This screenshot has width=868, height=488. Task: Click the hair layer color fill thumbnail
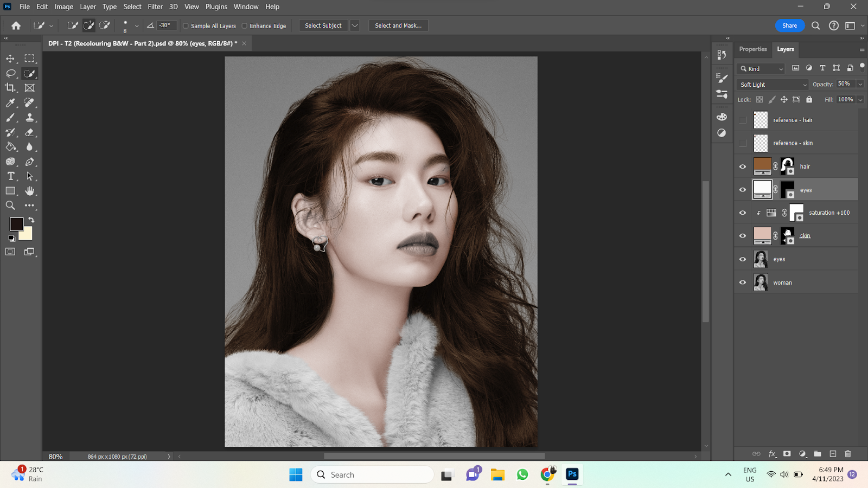pos(762,166)
